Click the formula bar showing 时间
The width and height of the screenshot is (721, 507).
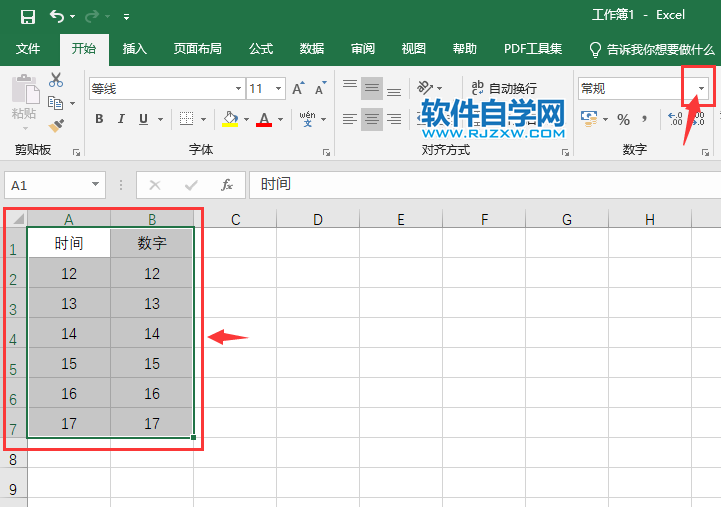485,185
